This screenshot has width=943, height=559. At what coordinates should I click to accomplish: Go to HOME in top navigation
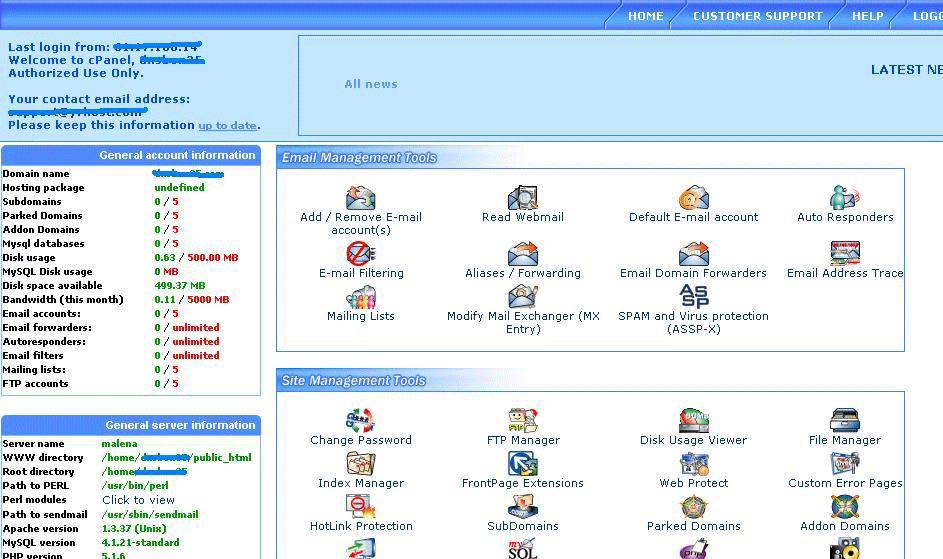[645, 16]
